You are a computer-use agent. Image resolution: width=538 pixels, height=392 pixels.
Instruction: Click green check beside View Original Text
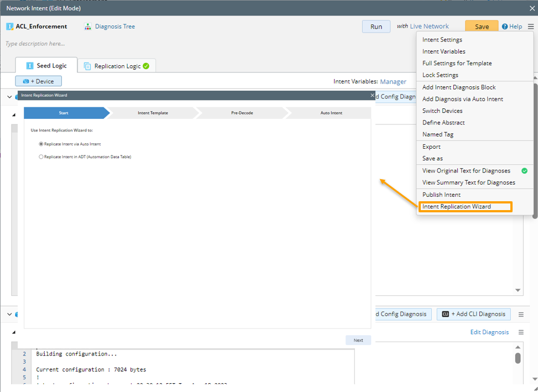524,170
